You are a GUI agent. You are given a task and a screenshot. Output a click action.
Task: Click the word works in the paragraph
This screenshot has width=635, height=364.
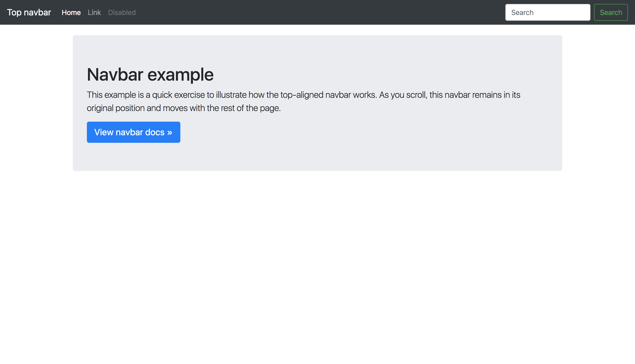pos(364,95)
